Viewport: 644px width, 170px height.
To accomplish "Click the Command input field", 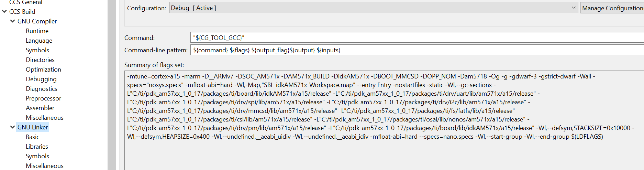I will (417, 38).
